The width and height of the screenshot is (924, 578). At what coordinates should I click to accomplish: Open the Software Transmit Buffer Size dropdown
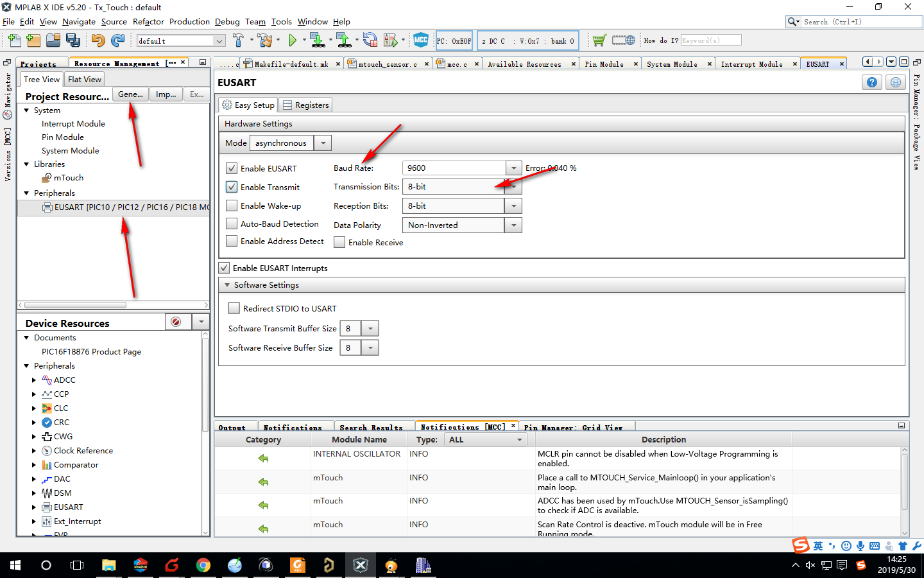(370, 328)
